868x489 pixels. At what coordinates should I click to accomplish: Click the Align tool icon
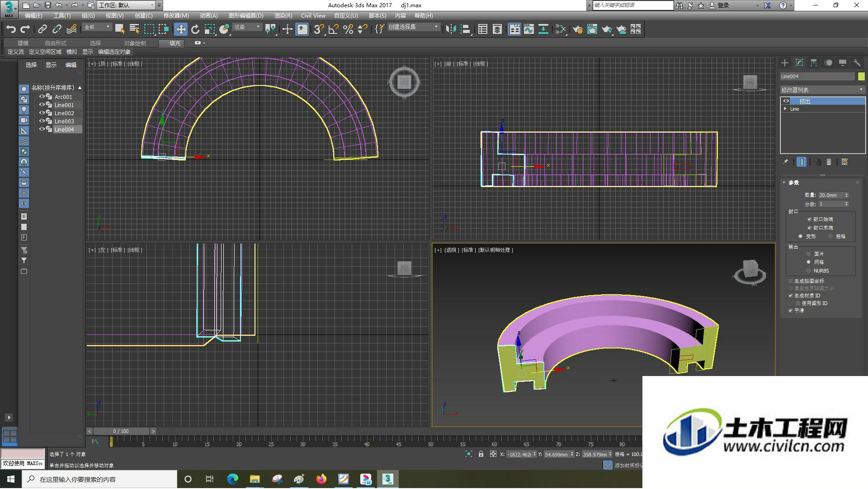point(465,29)
